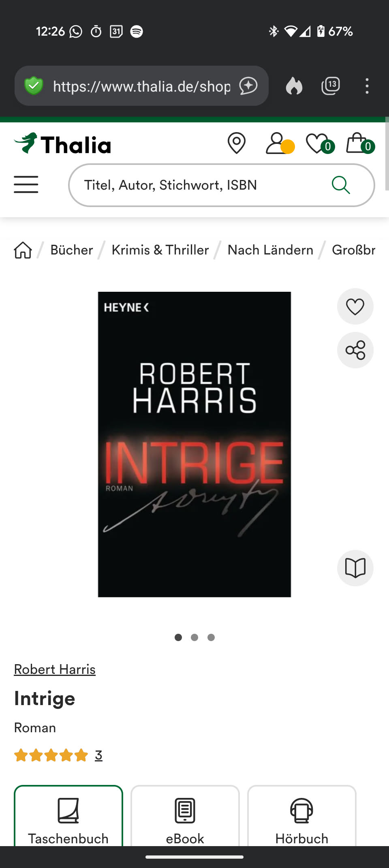Select the Taschenbuch format tab

click(68, 816)
